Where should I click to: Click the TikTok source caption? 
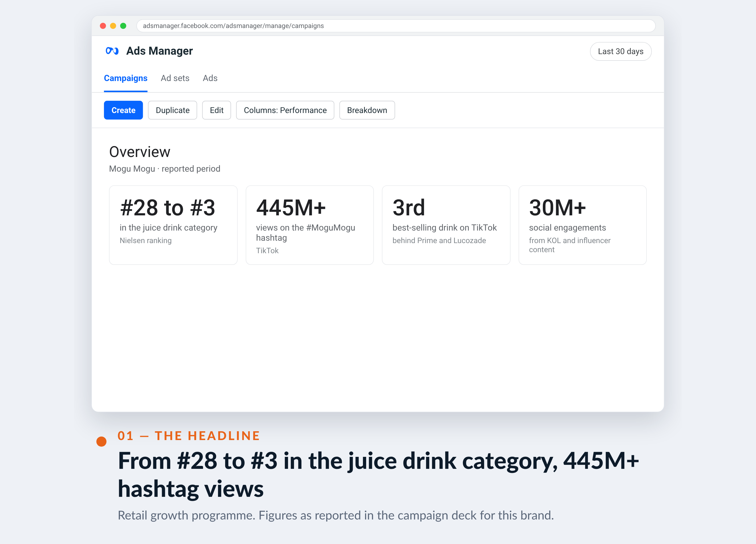pyautogui.click(x=267, y=250)
